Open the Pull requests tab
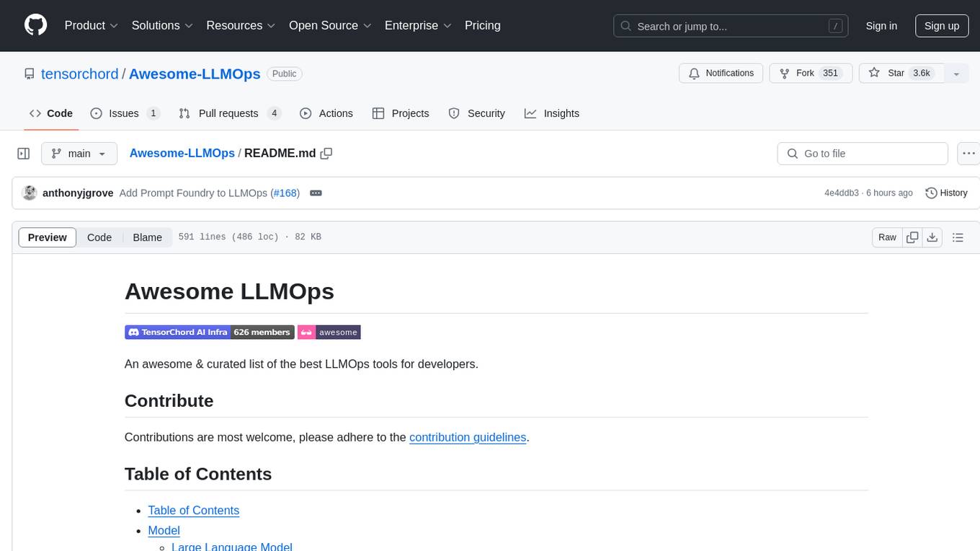The image size is (980, 551). pos(230,113)
